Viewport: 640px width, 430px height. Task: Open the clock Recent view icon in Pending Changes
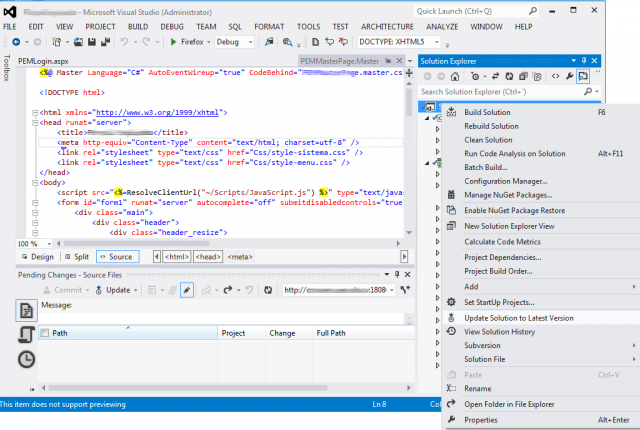click(x=27, y=359)
